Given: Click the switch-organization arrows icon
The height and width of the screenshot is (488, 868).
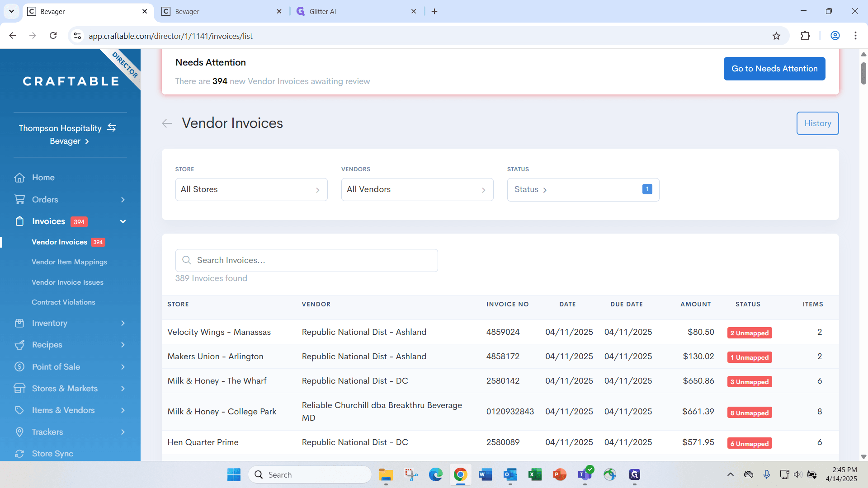Looking at the screenshot, I should [112, 128].
